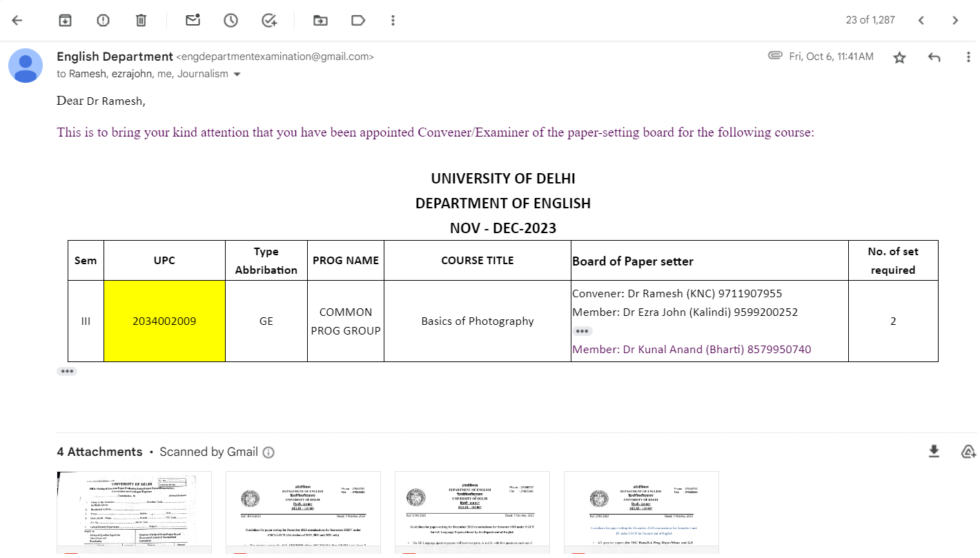This screenshot has width=980, height=558.
Task: Click Convener Dr Ramesh phone line
Action: 677,293
